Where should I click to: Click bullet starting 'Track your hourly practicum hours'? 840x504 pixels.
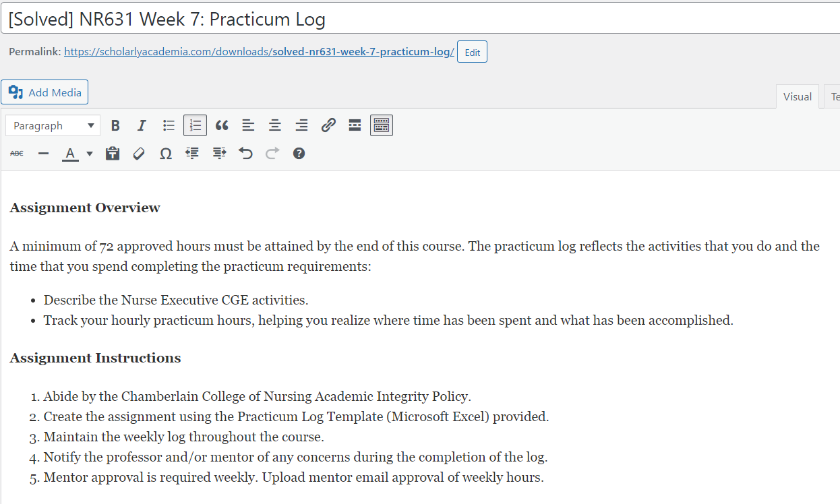[x=388, y=321]
